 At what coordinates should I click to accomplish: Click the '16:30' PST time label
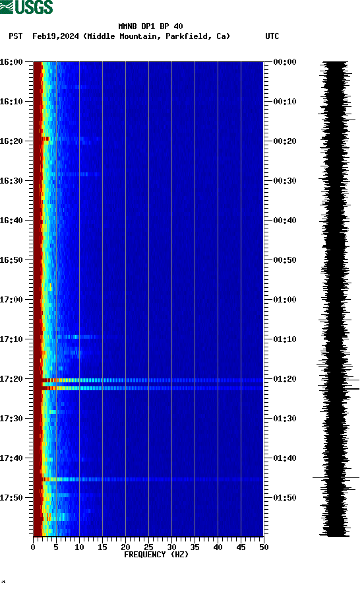tap(11, 181)
